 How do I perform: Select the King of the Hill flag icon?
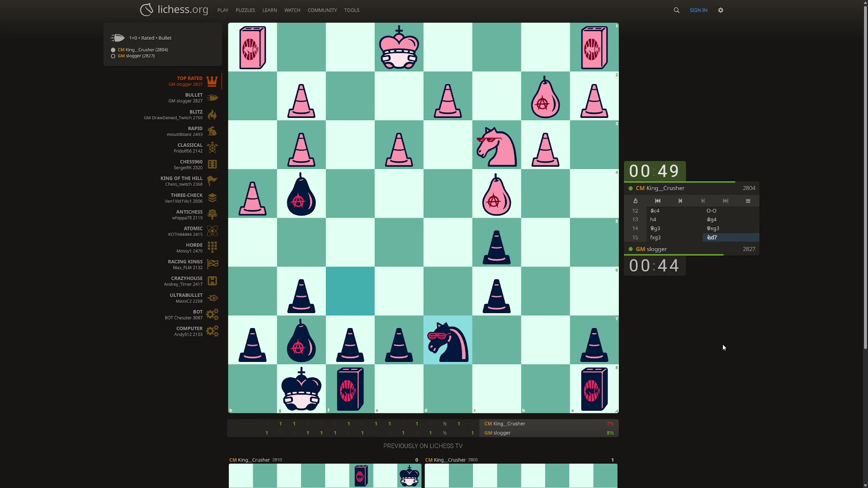point(212,181)
